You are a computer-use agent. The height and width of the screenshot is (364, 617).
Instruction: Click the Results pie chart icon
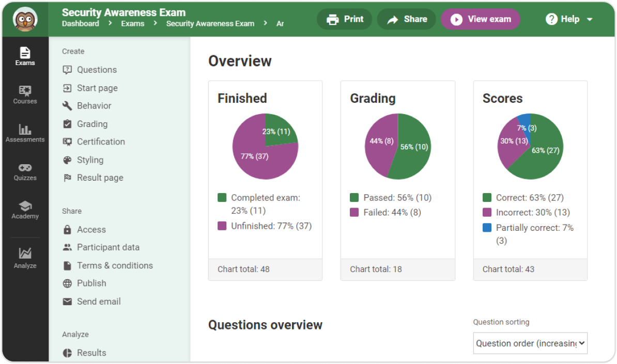coord(67,353)
